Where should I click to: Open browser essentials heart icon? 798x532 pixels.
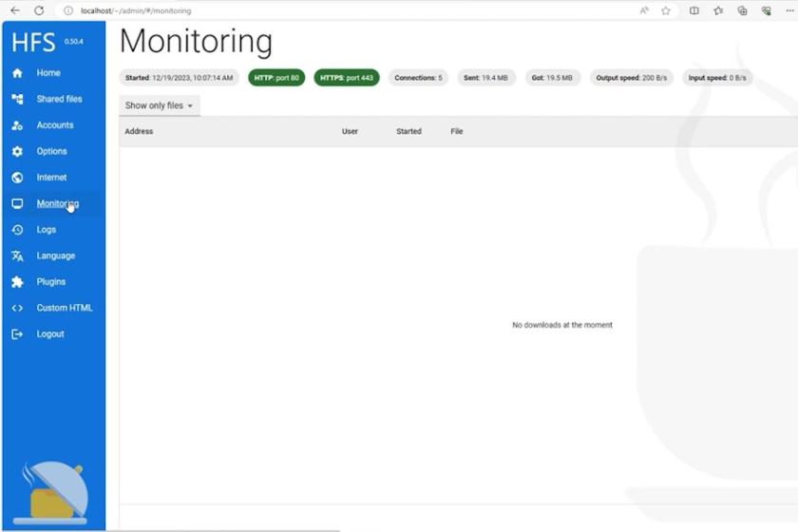(767, 10)
